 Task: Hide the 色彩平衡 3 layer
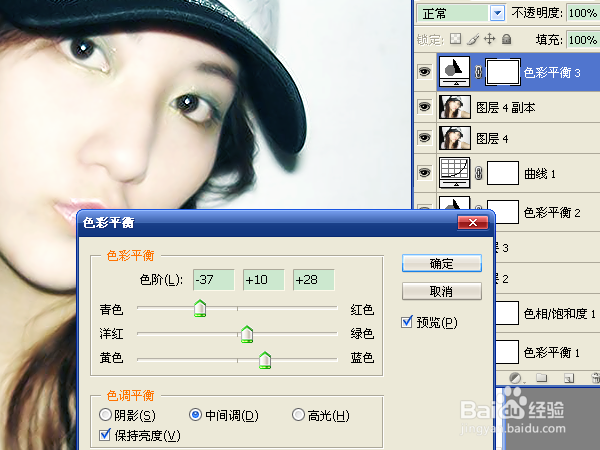click(x=424, y=72)
